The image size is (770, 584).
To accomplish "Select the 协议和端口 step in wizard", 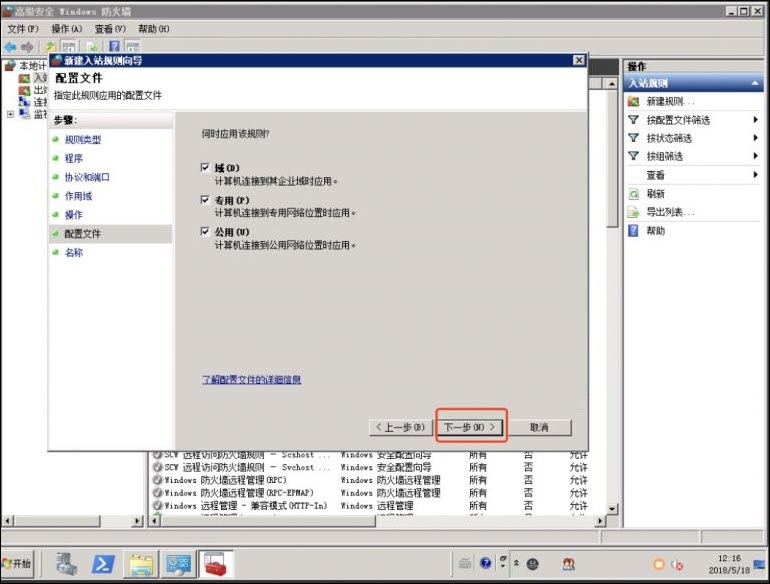I will 87,177.
